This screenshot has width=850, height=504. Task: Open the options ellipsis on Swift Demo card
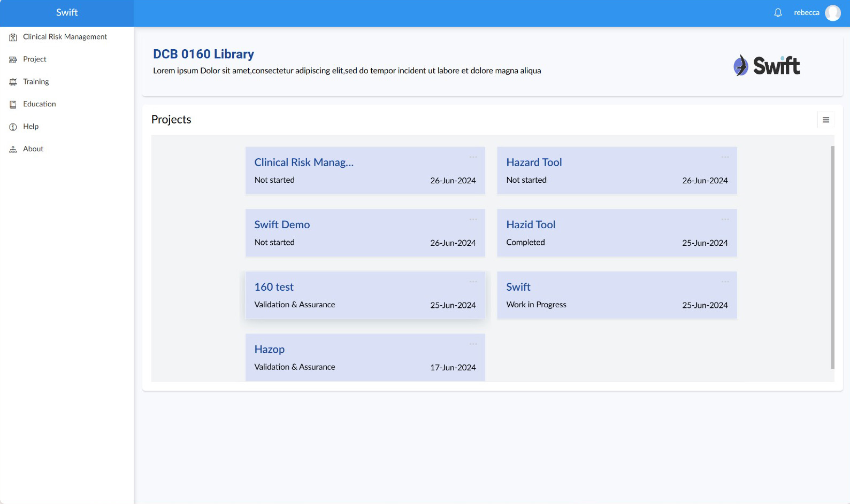[473, 220]
